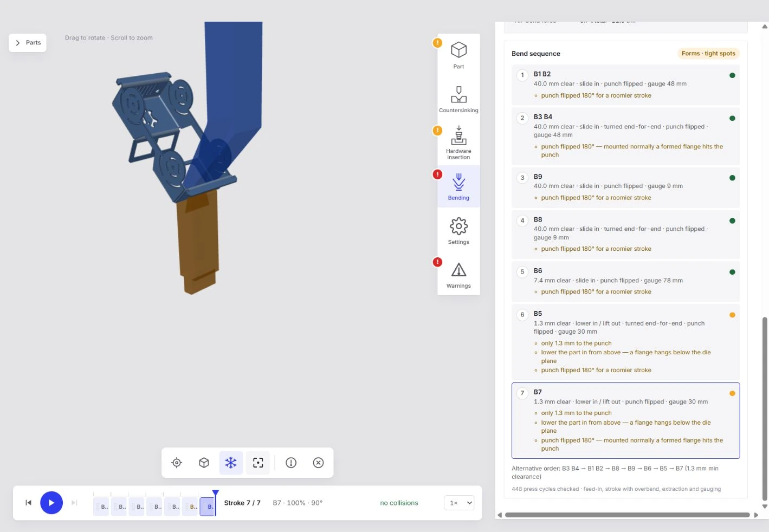Viewport: 769px width, 532px height.
Task: Select bend step B1 B2
Action: pos(625,85)
